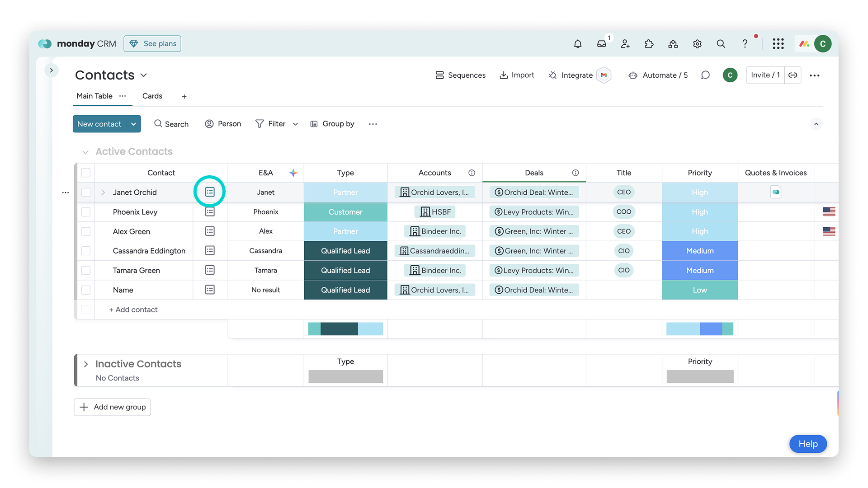Click the Invite / 1 button
The height and width of the screenshot is (488, 868).
[x=765, y=75]
